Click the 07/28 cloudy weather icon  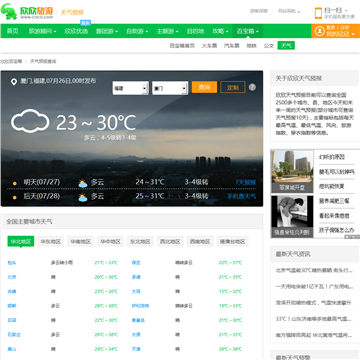(x=83, y=198)
